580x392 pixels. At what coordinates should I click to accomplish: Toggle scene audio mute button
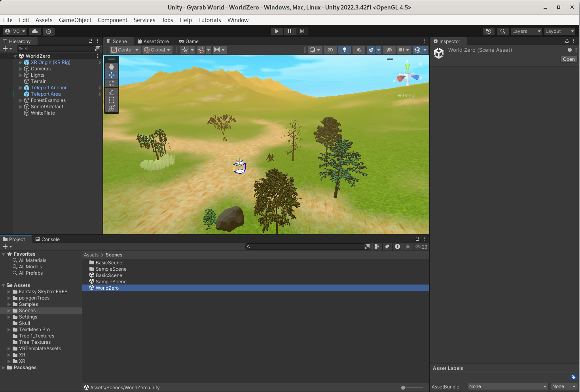(x=359, y=50)
